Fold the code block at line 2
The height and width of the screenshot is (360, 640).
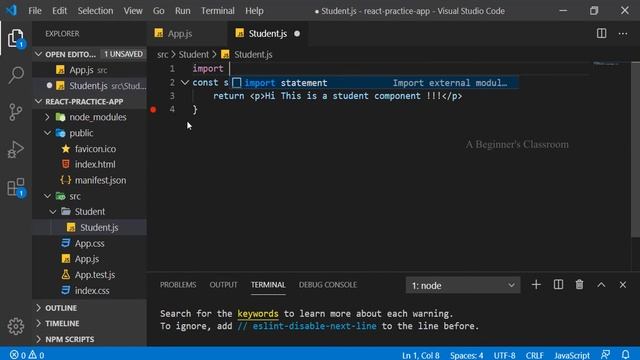(x=184, y=83)
